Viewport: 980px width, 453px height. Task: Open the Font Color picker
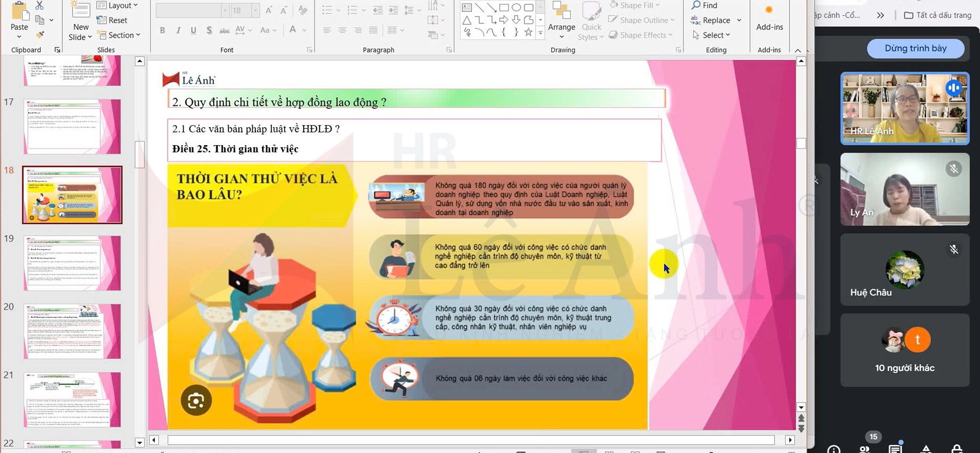point(293,30)
